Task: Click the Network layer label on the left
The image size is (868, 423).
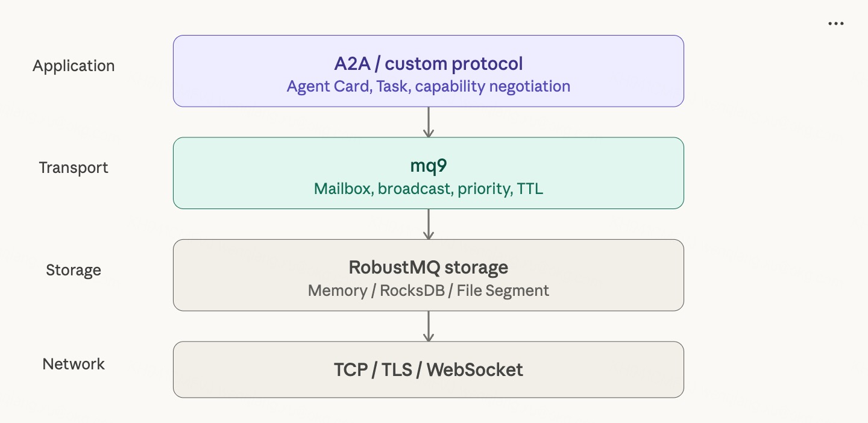Action: pos(74,364)
